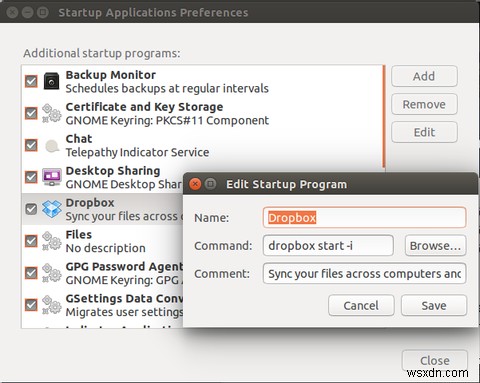Toggle the Desktop Sharing checkbox
Image resolution: width=480 pixels, height=383 pixels.
point(31,177)
